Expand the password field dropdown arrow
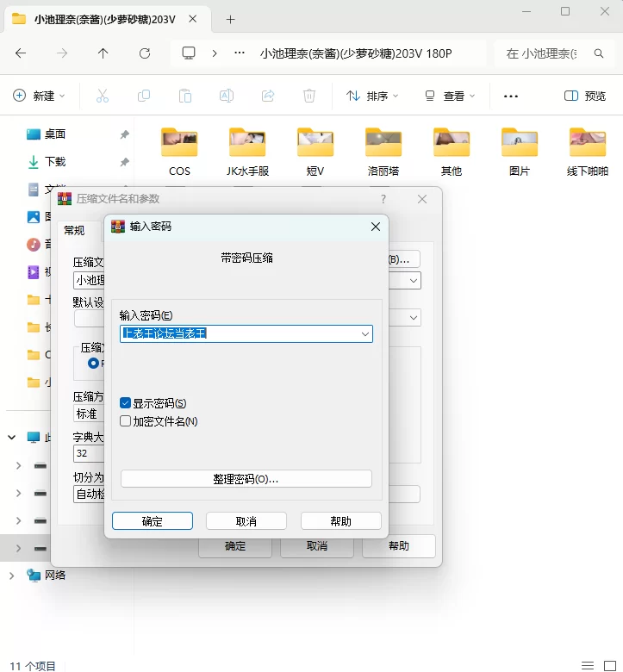Screen dimensions: 623x672 click(365, 333)
